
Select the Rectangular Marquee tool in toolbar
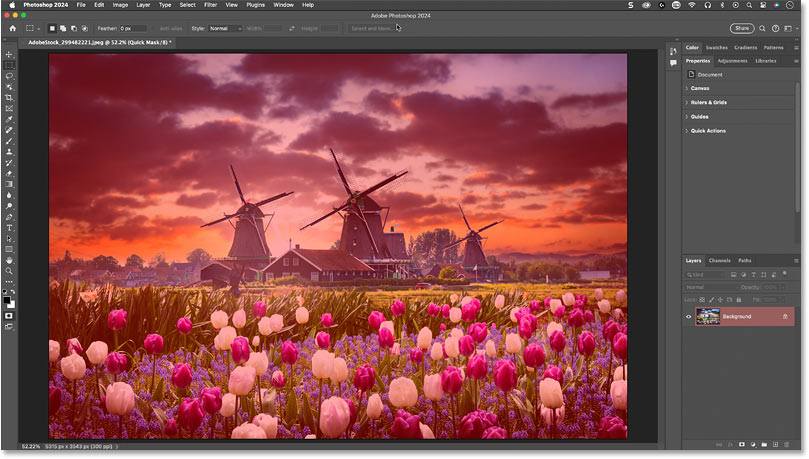(9, 65)
